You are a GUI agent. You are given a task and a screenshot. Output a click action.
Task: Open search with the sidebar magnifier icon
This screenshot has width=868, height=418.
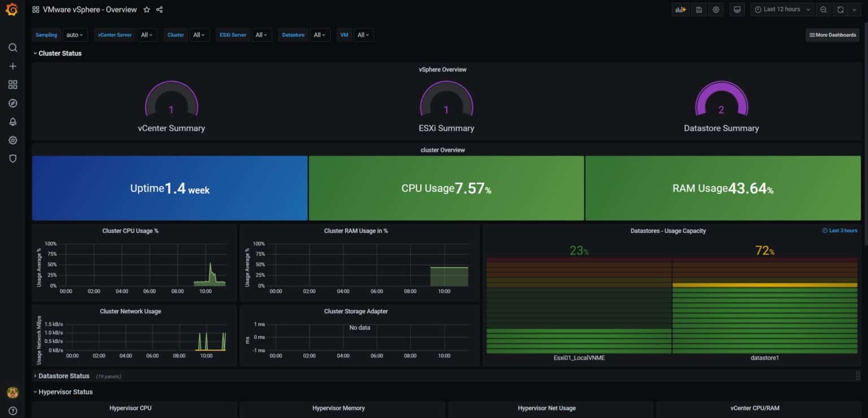tap(12, 48)
